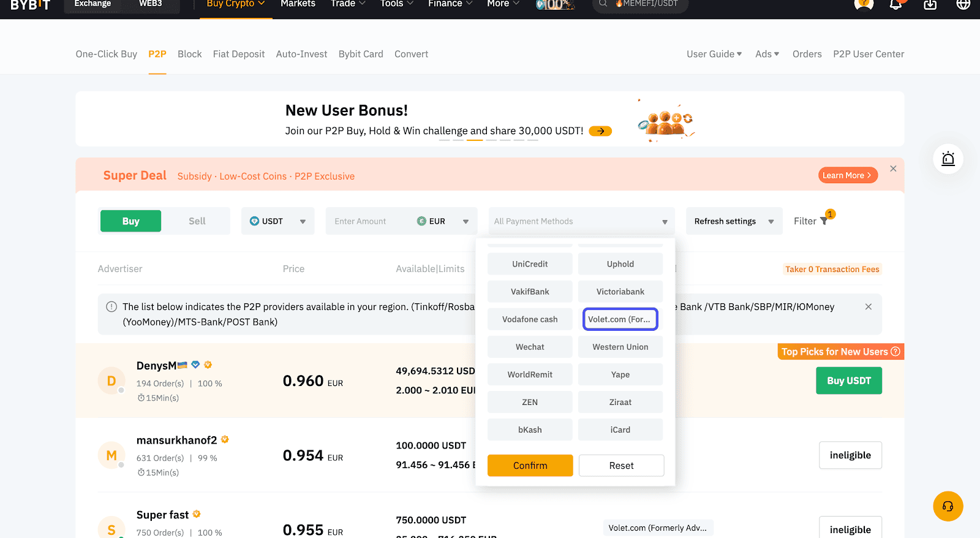Switch to the Block tab
980x538 pixels.
(x=189, y=54)
